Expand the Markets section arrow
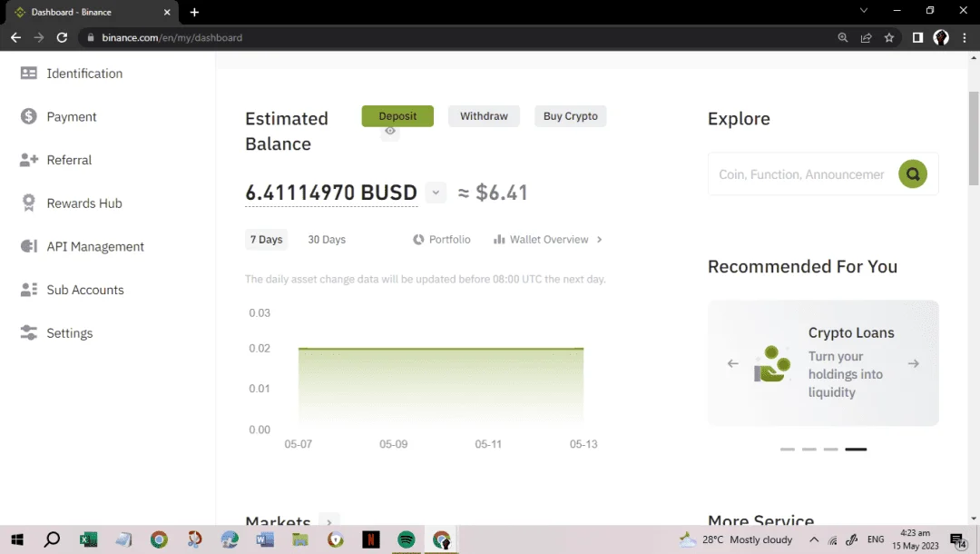This screenshot has height=554, width=980. [x=329, y=521]
